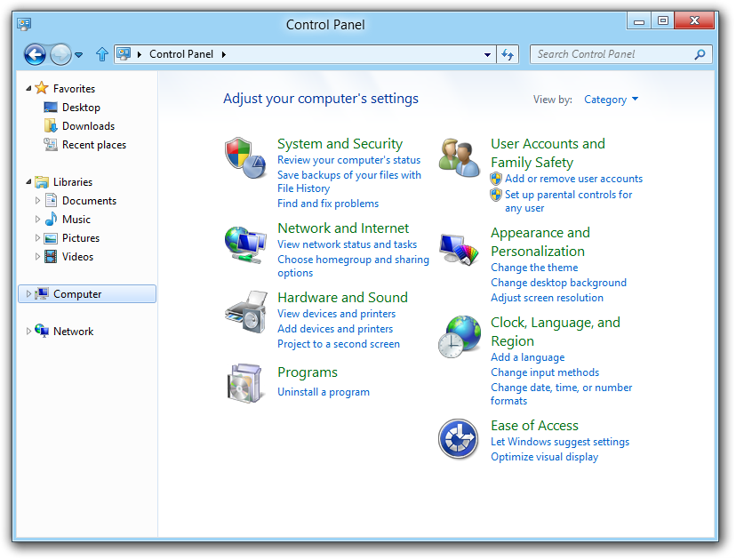Open the View by Category dropdown
This screenshot has height=560, width=736.
click(x=611, y=100)
